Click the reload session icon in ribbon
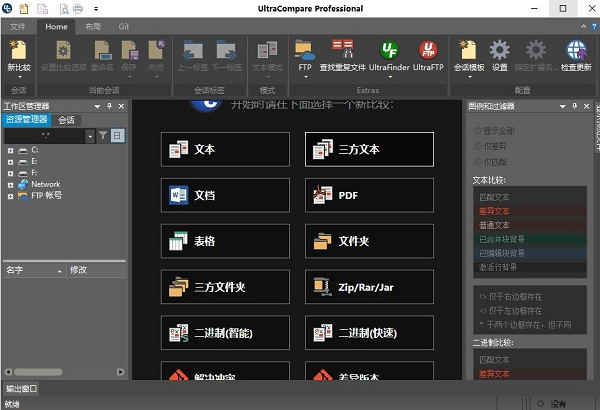Viewport: 600px width, 410px height. coord(103,51)
